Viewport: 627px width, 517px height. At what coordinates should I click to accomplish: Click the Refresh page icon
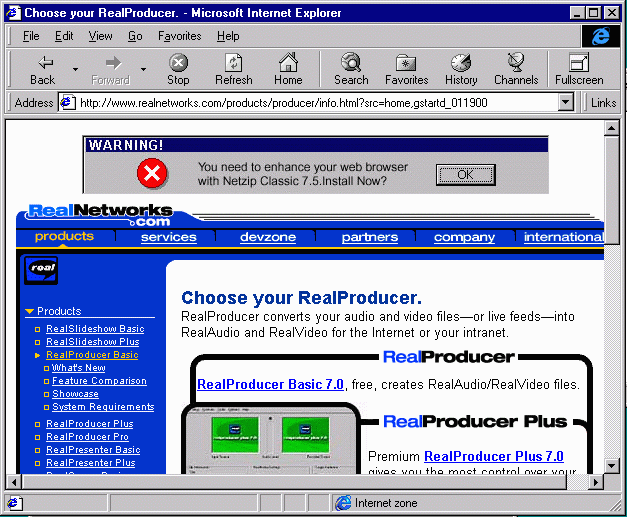pos(233,63)
